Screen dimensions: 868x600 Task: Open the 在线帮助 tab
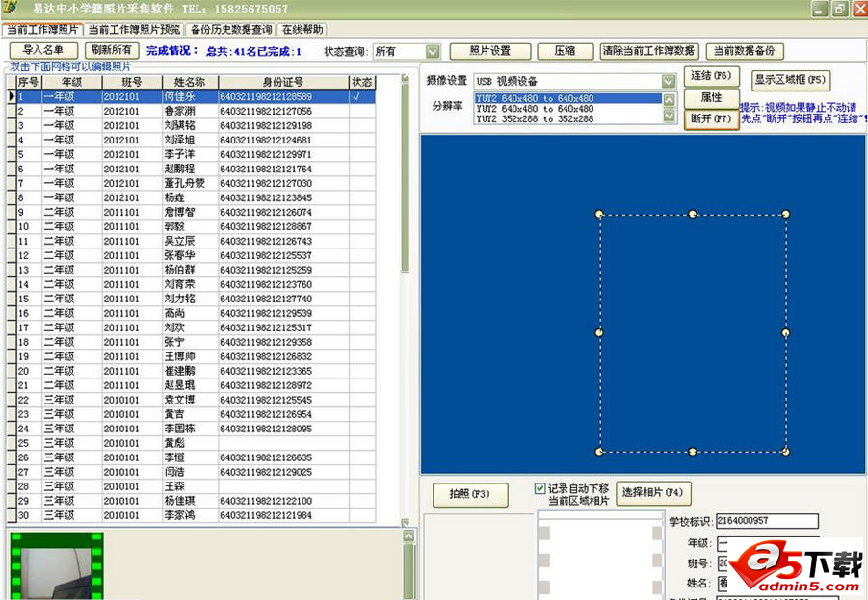(x=303, y=30)
